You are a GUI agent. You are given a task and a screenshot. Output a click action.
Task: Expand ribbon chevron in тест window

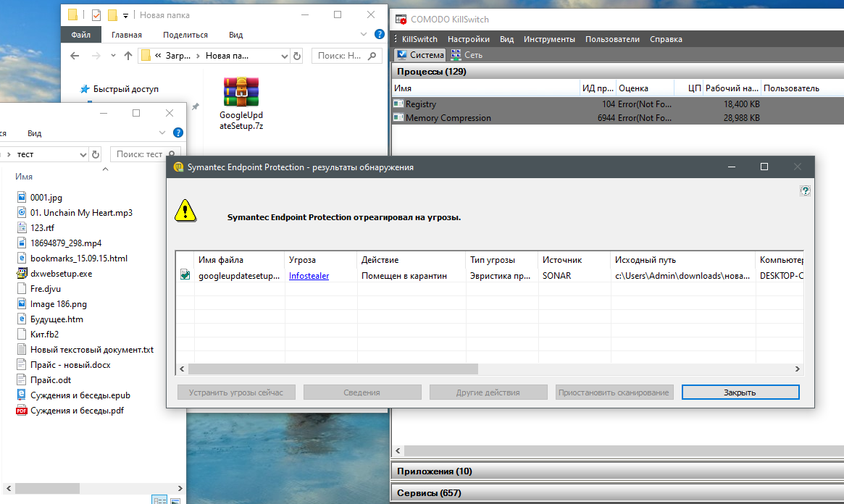[162, 133]
